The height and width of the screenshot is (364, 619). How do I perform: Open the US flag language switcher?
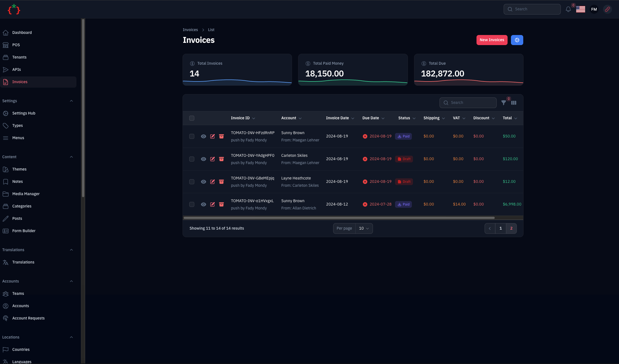point(580,9)
